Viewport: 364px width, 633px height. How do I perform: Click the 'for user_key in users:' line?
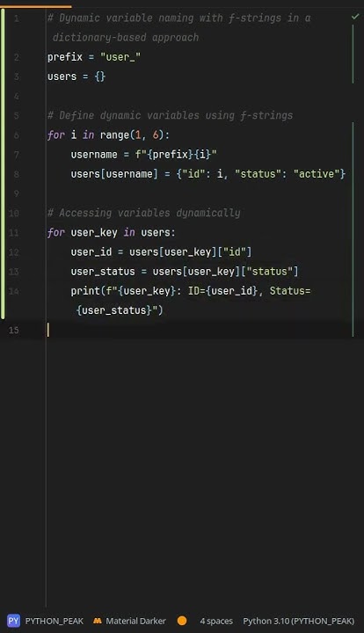click(112, 232)
